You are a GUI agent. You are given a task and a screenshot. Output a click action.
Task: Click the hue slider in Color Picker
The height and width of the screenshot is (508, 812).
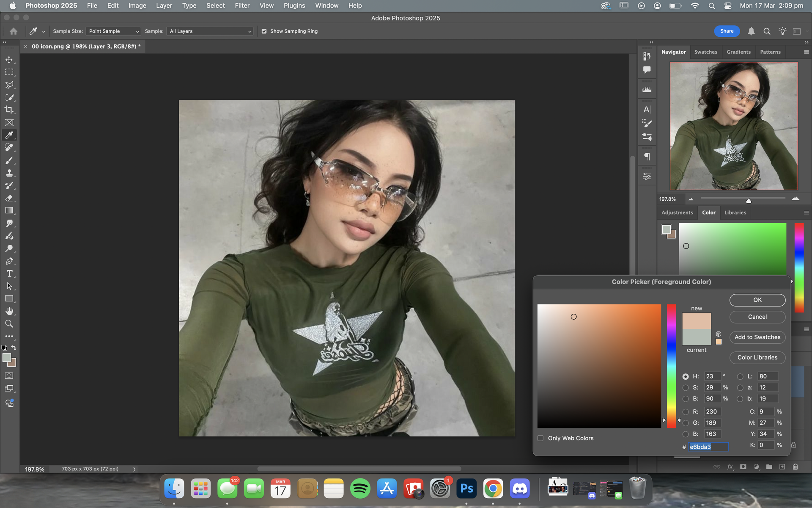pos(672,366)
